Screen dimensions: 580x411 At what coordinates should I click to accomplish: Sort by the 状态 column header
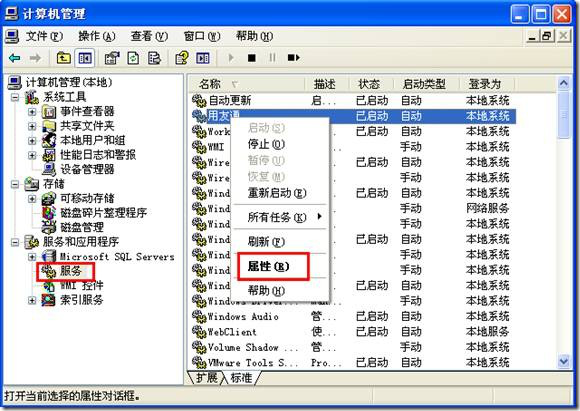coord(371,84)
